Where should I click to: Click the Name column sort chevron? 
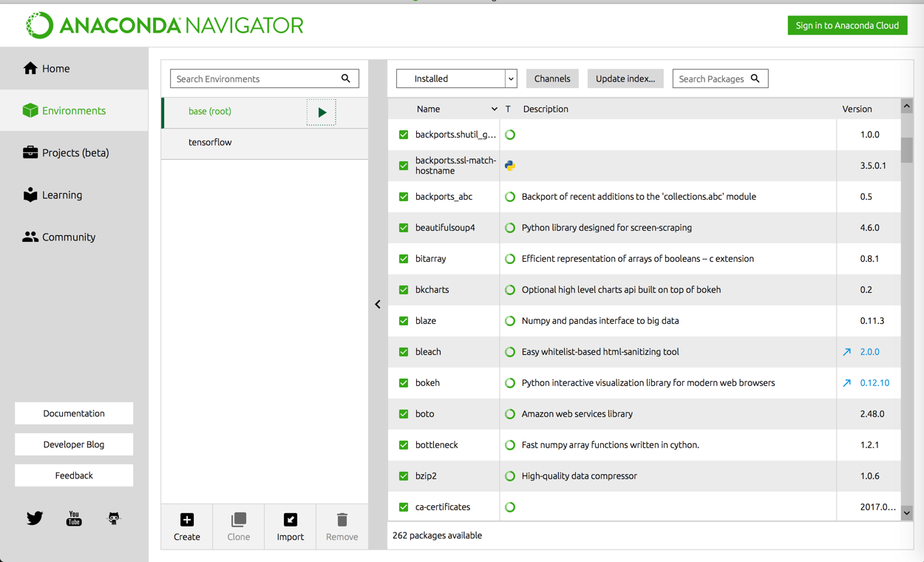[494, 109]
